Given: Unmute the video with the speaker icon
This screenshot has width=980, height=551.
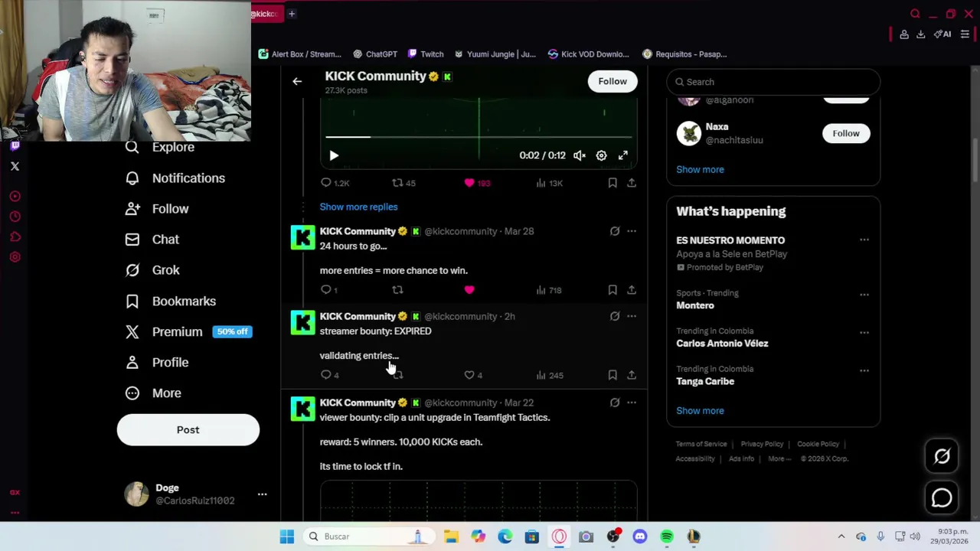Looking at the screenshot, I should [x=580, y=155].
